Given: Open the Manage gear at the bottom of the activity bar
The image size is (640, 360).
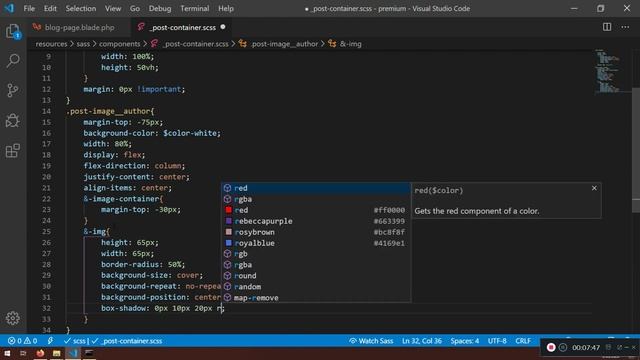Looking at the screenshot, I should click(13, 318).
